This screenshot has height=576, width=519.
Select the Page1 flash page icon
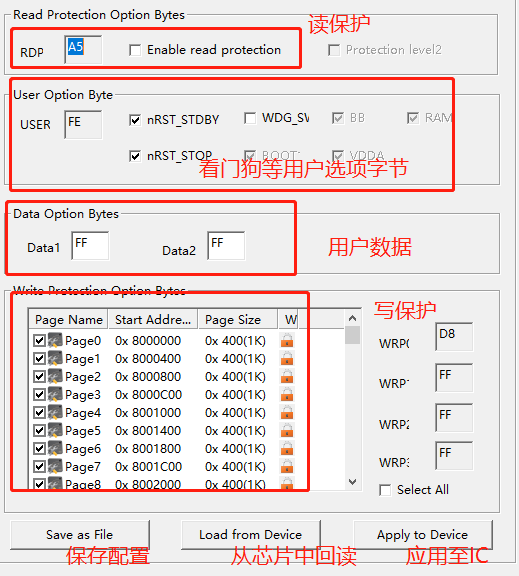[x=55, y=359]
